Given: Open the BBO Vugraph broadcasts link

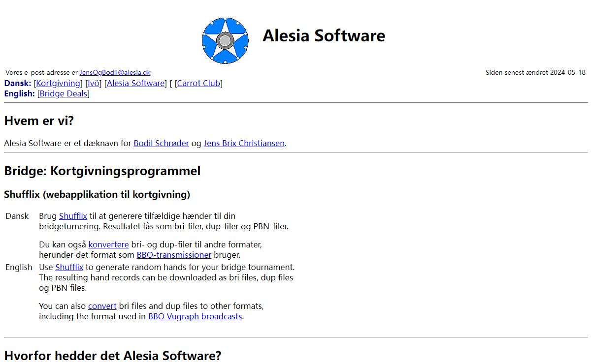Looking at the screenshot, I should [x=195, y=316].
